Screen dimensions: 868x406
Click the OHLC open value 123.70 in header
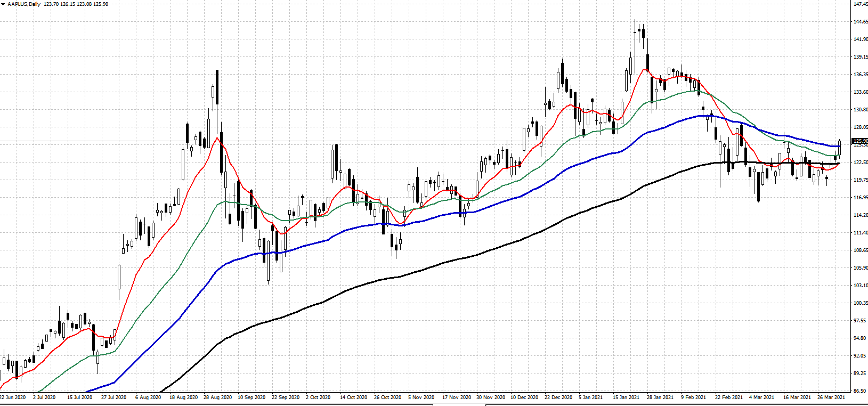coord(51,4)
